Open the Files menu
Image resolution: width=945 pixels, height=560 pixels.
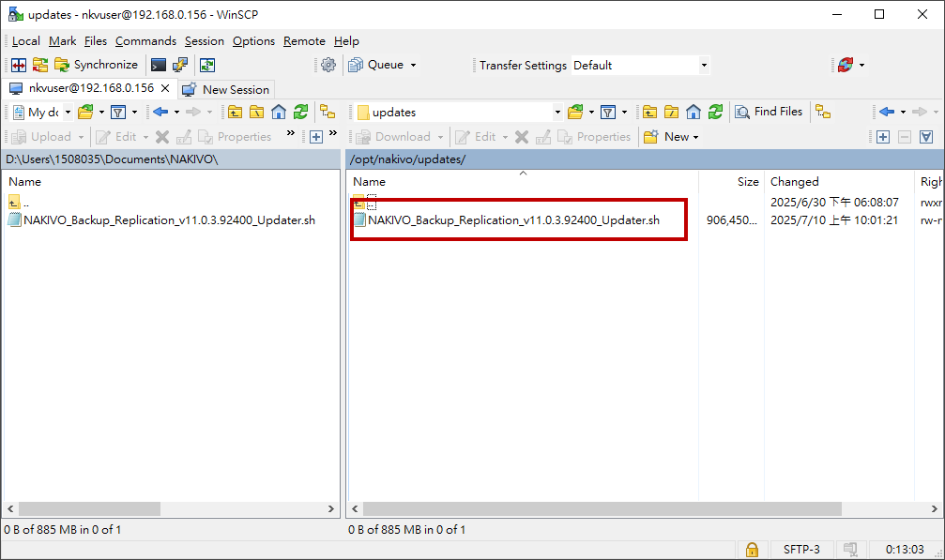pyautogui.click(x=95, y=41)
